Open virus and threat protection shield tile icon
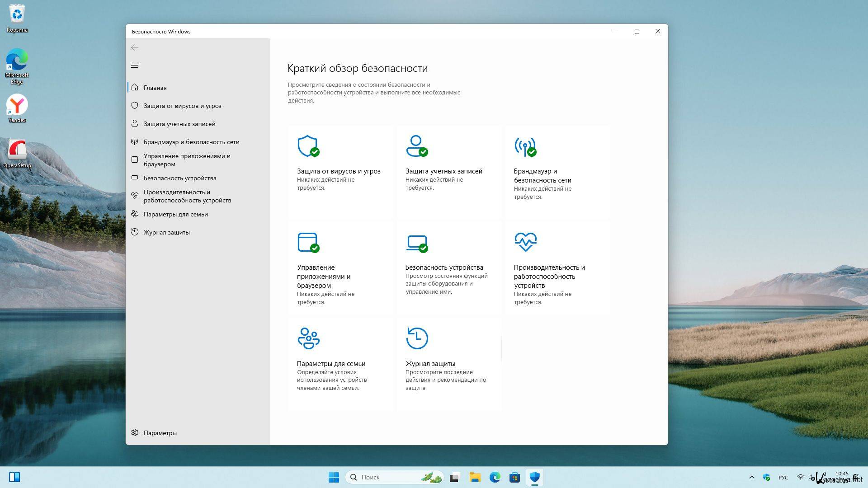868x488 pixels. tap(308, 146)
